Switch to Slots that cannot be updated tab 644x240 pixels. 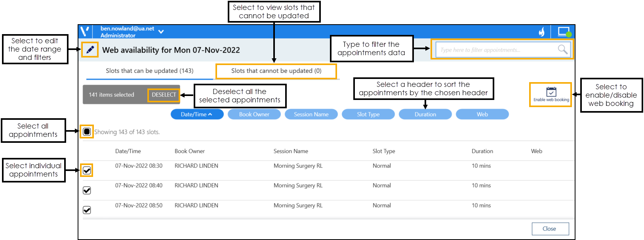[x=276, y=71]
